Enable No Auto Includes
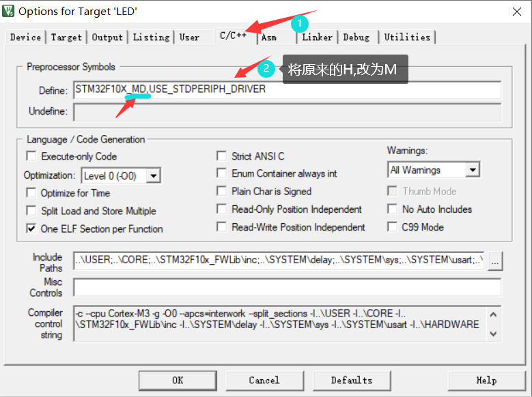The image size is (532, 397). 393,209
